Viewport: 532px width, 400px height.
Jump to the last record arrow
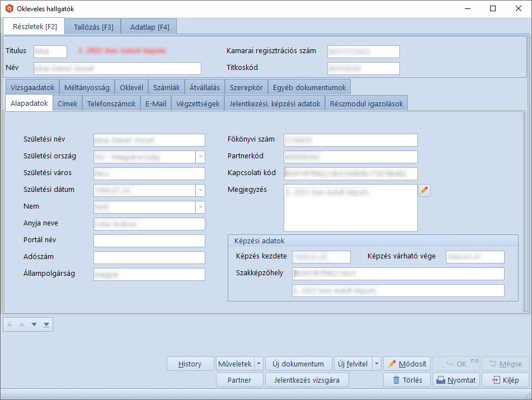[46, 324]
